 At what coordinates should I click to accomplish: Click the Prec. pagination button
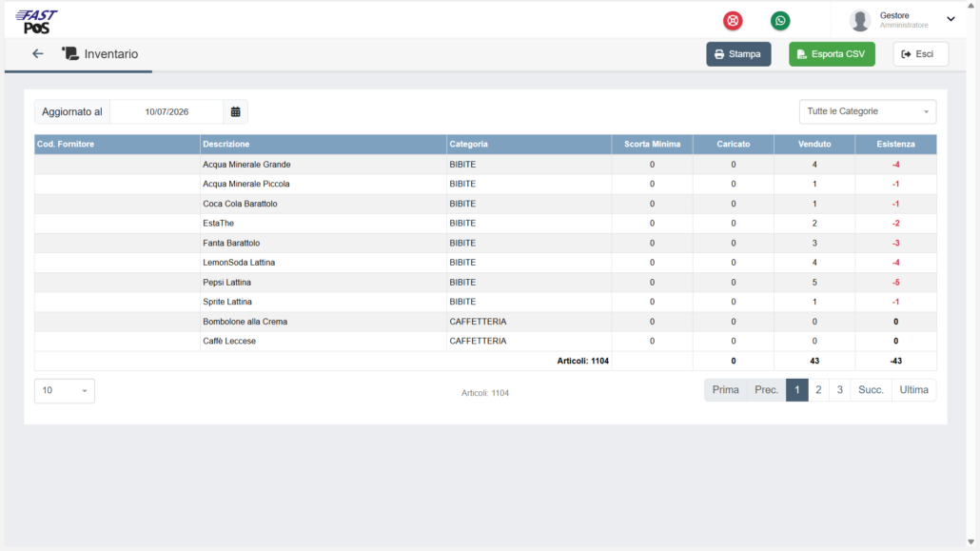point(766,389)
